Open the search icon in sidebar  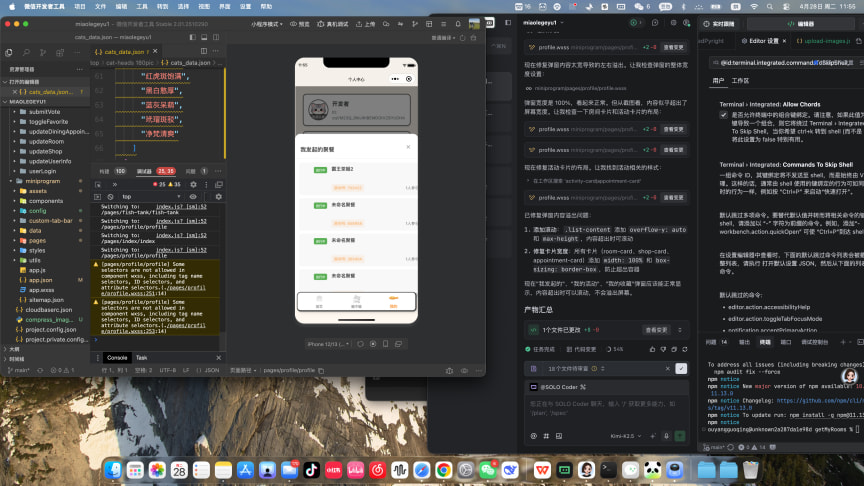pyautogui.click(x=26, y=52)
